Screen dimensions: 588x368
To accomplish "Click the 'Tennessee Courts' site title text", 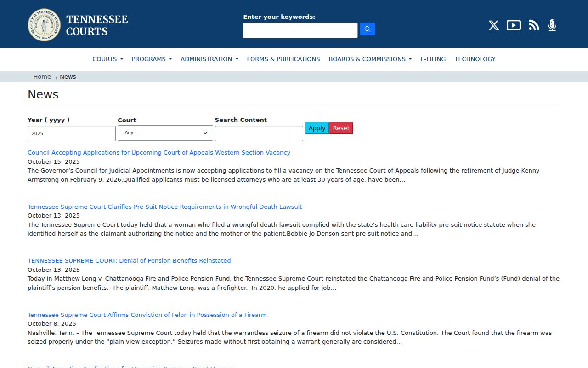I will 97,25.
